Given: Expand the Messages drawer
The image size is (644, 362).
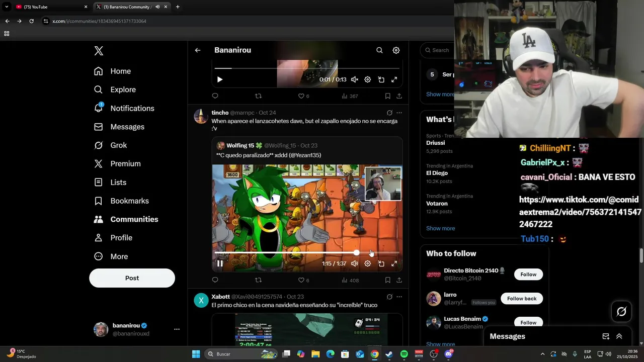Looking at the screenshot, I should (x=619, y=336).
